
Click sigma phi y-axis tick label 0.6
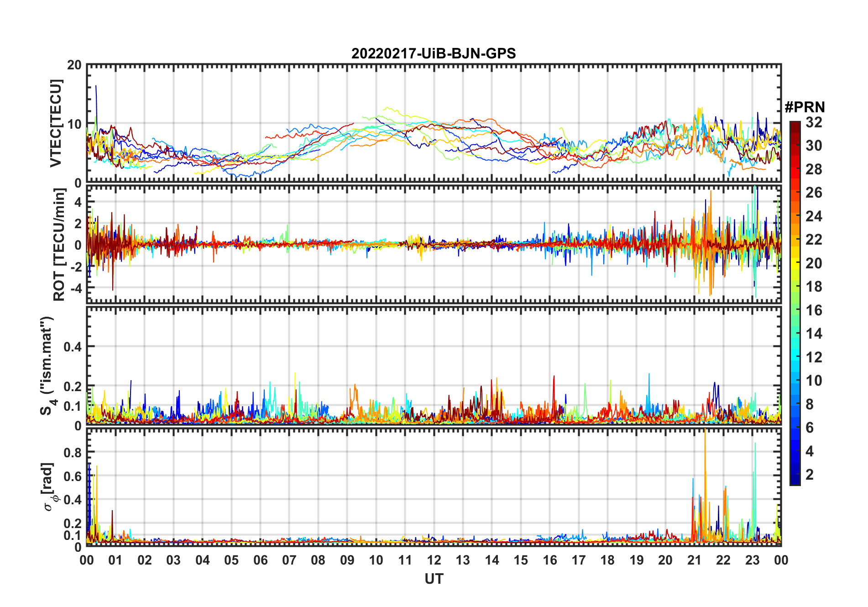[x=73, y=476]
